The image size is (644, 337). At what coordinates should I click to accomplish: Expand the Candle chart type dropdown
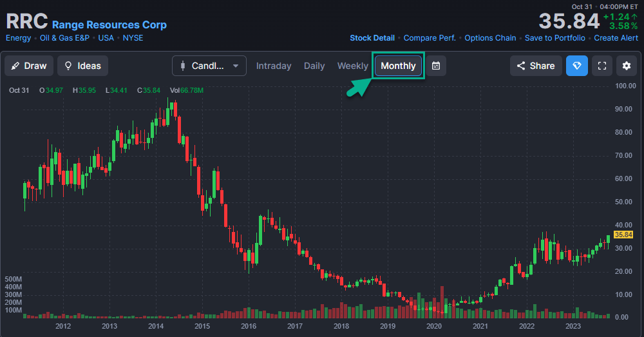click(209, 66)
